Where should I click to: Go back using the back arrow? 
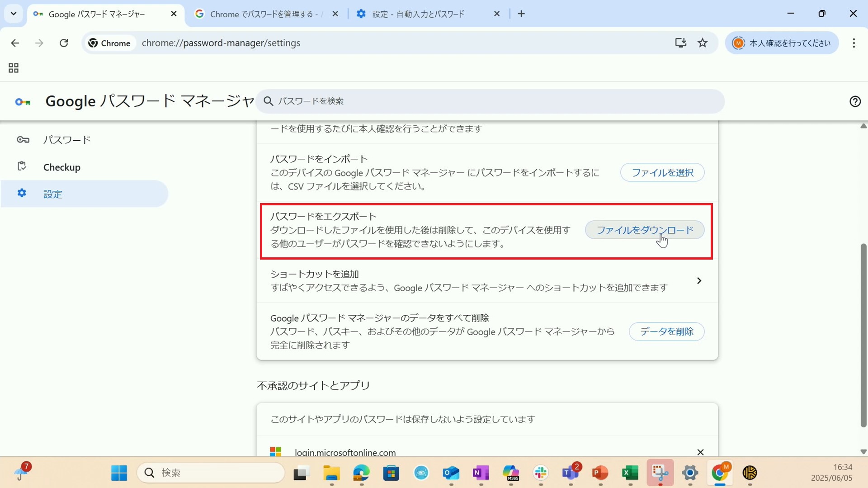point(15,43)
